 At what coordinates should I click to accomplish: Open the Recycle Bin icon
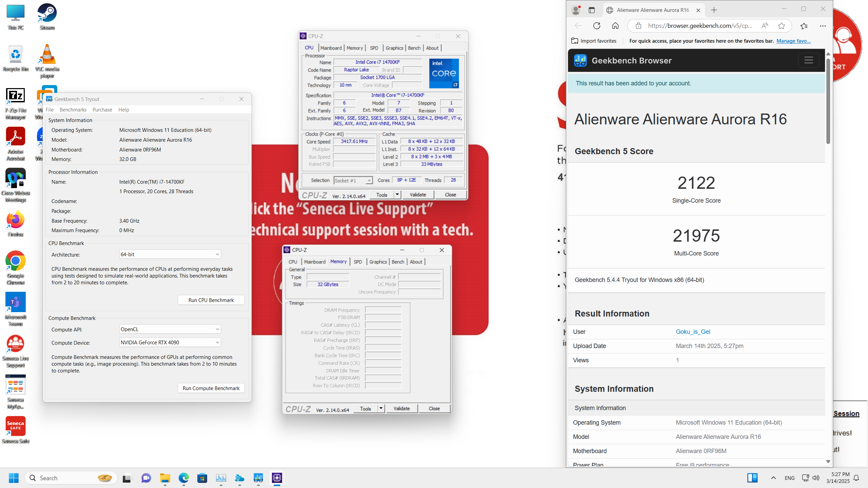point(16,58)
